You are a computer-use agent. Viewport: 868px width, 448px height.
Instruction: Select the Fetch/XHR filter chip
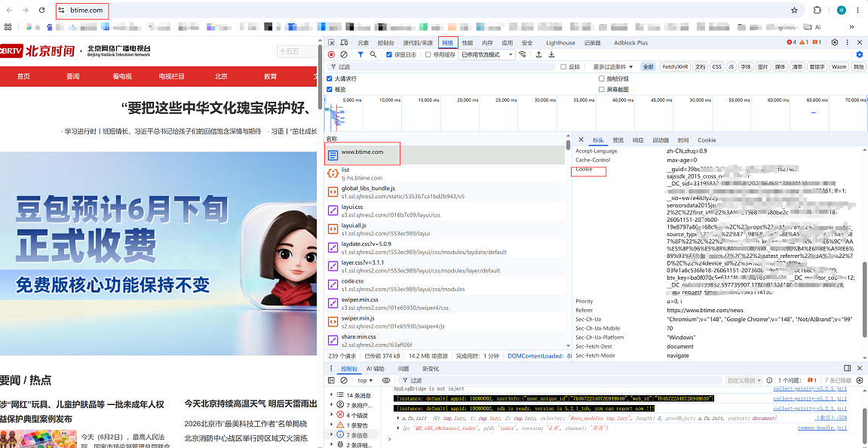674,66
